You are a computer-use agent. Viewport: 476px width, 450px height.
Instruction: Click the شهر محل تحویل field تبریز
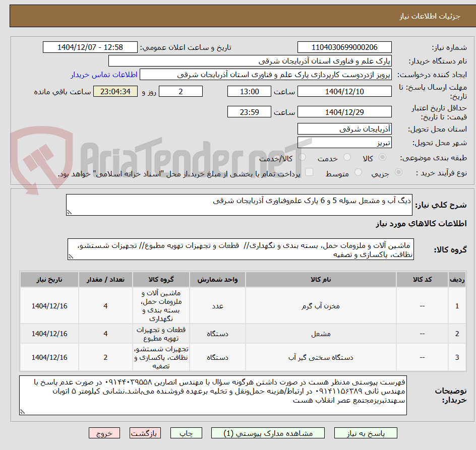[344, 143]
